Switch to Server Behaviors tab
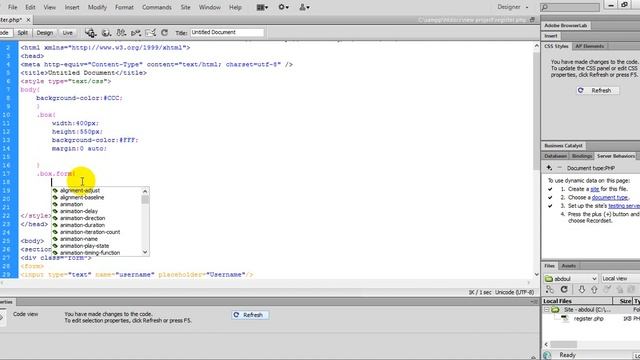 [x=616, y=156]
